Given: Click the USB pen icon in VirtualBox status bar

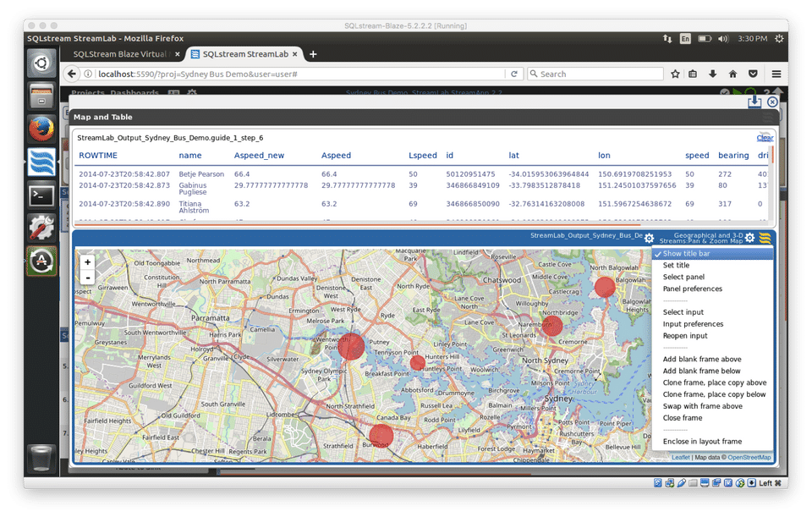Looking at the screenshot, I should (682, 483).
